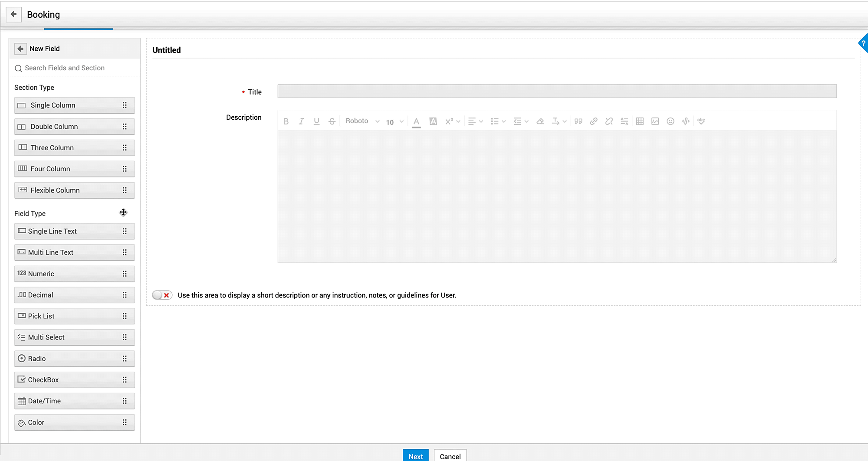This screenshot has width=868, height=461.
Task: Apply italic formatting in the editor toolbar
Action: pyautogui.click(x=301, y=121)
